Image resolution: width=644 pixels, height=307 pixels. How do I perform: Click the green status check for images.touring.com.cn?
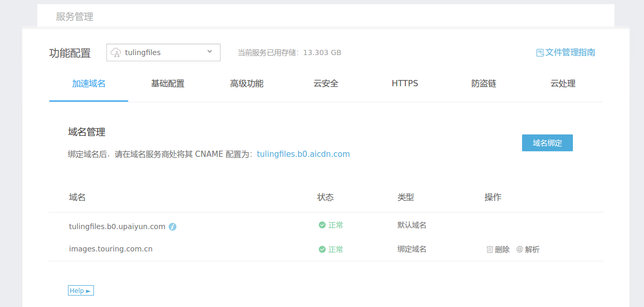point(323,249)
